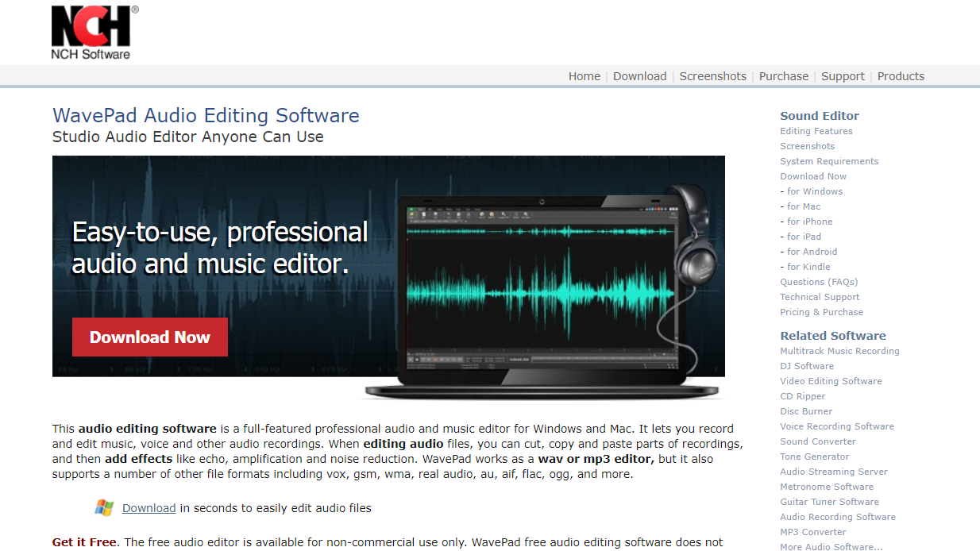The height and width of the screenshot is (551, 980).
Task: Go to Screenshots in top navigation
Action: [712, 76]
